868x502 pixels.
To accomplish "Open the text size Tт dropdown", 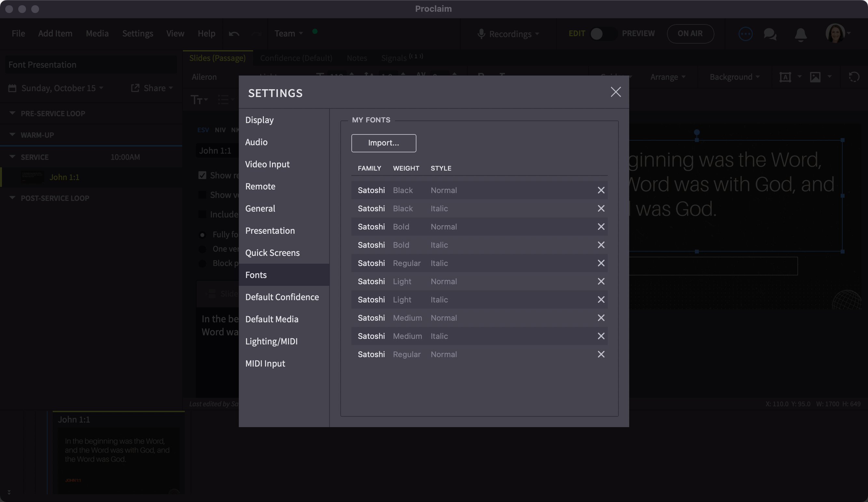I will coord(199,100).
